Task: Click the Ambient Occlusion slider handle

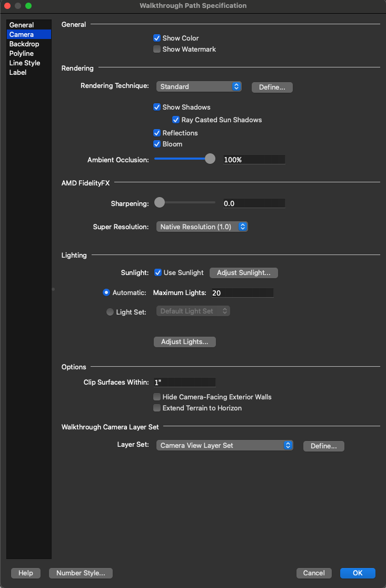Action: point(210,159)
